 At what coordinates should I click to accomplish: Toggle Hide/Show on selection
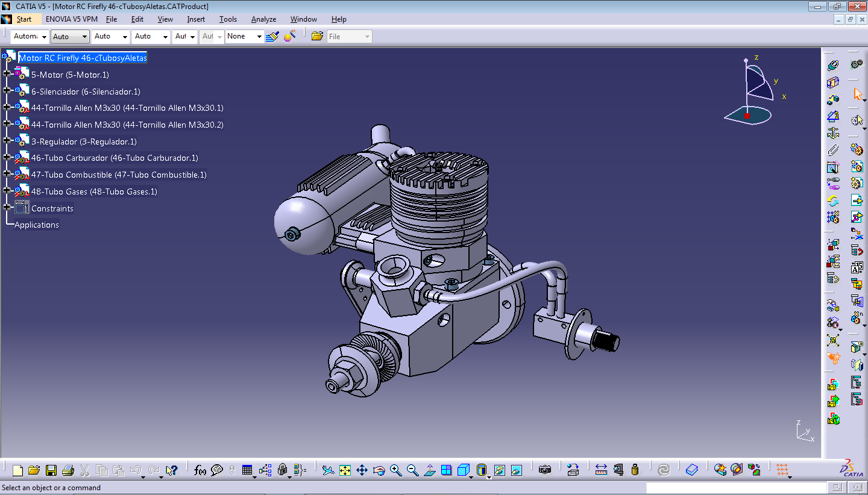click(500, 470)
